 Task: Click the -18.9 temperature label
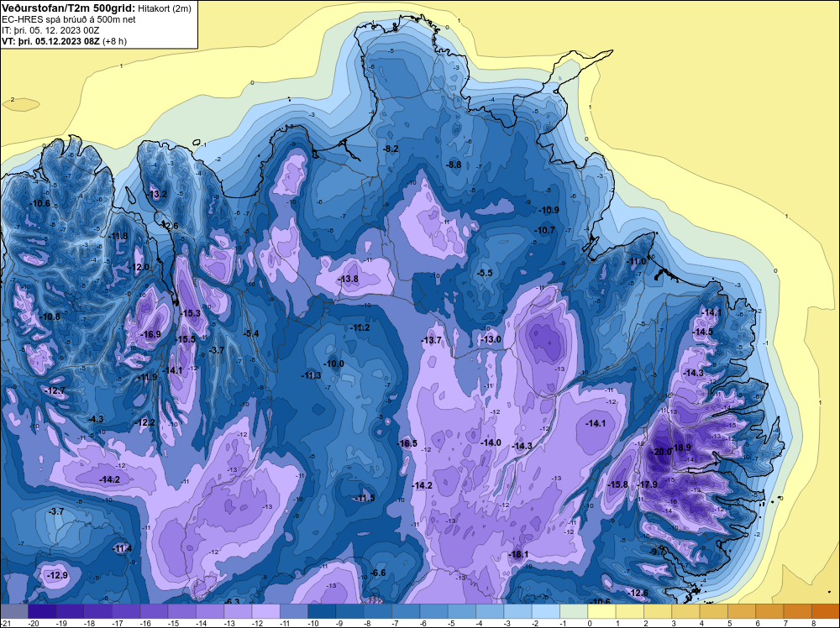pyautogui.click(x=681, y=447)
